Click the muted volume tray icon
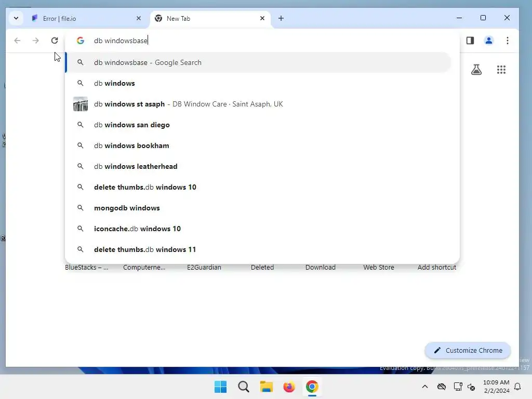 tap(471, 387)
